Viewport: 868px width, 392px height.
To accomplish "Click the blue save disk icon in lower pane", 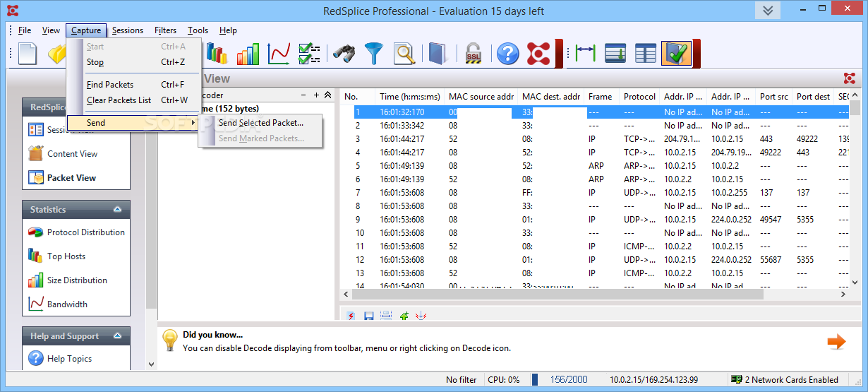I will coord(368,316).
